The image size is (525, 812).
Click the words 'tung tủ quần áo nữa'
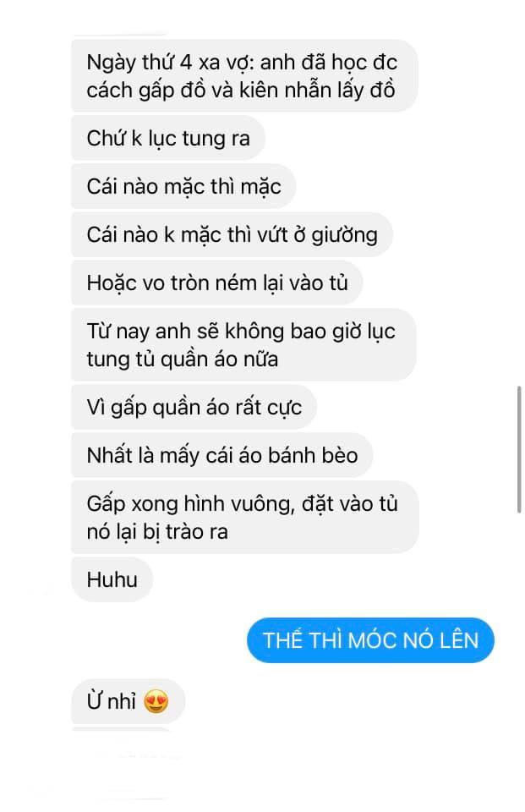click(183, 359)
